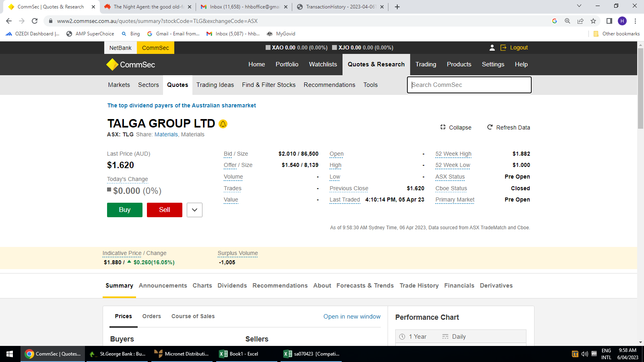Viewport: 644px width, 362px height.
Task: Click the green Buy button
Action: coord(125,210)
